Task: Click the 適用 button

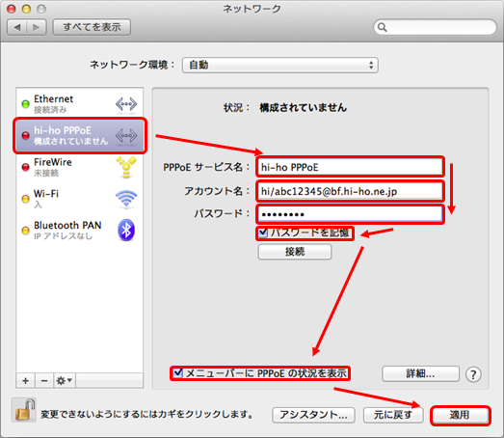Action: (460, 415)
